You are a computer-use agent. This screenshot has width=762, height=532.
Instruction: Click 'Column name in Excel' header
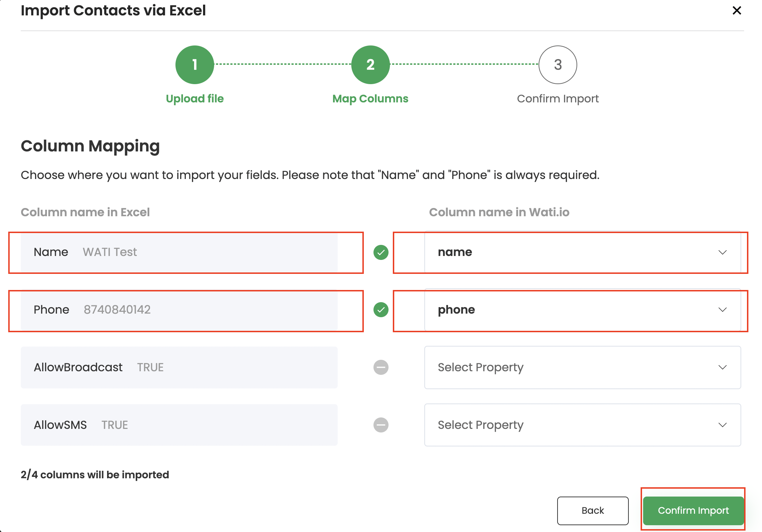(x=85, y=212)
